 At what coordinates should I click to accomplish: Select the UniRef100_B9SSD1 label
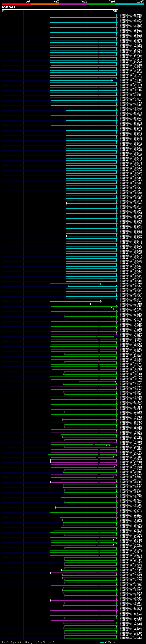131,80
